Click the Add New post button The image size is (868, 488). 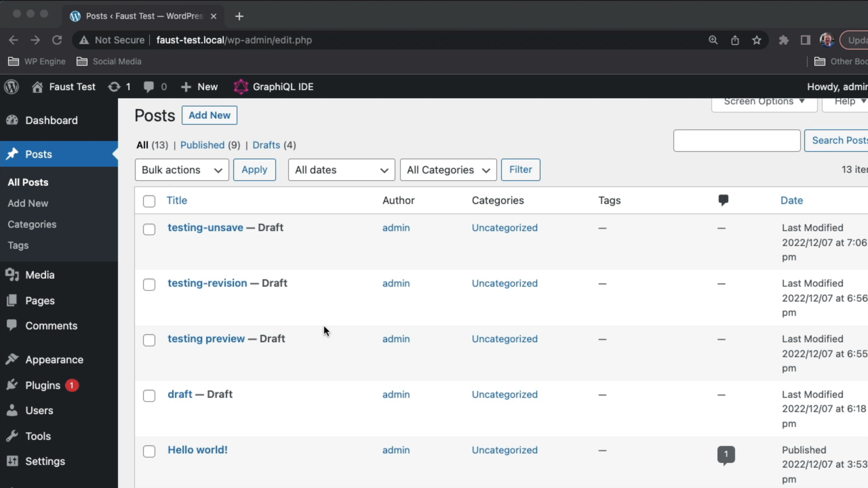coord(209,115)
